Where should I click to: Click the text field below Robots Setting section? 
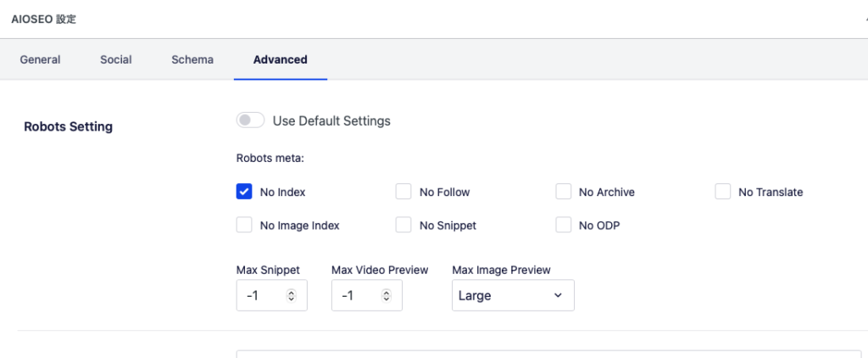point(548,354)
